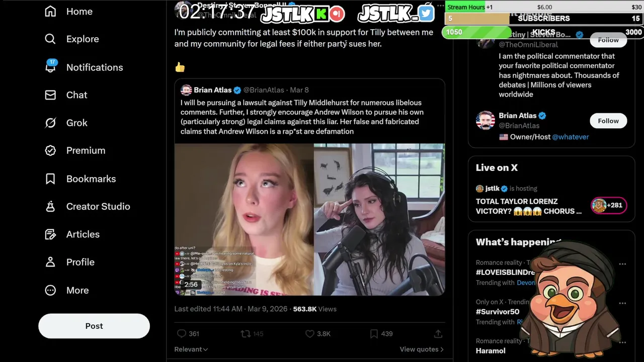Open View quotes link
The width and height of the screenshot is (644, 362).
click(x=422, y=349)
